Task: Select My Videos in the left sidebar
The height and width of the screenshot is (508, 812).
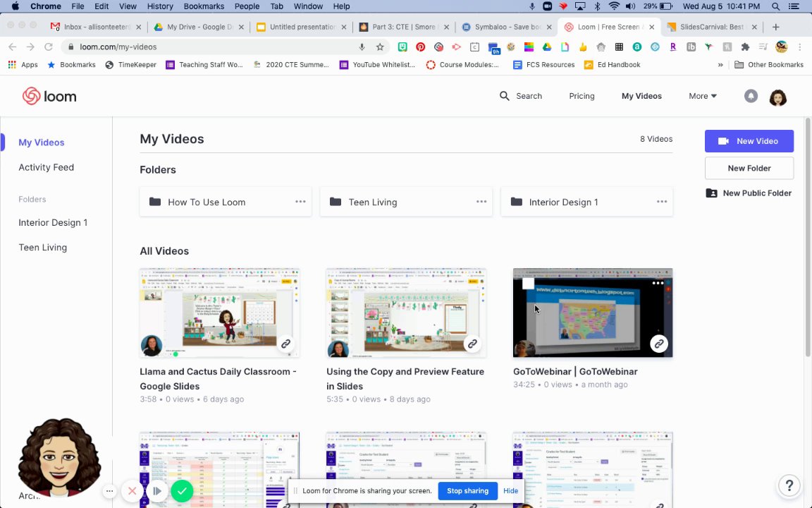Action: 42,143
